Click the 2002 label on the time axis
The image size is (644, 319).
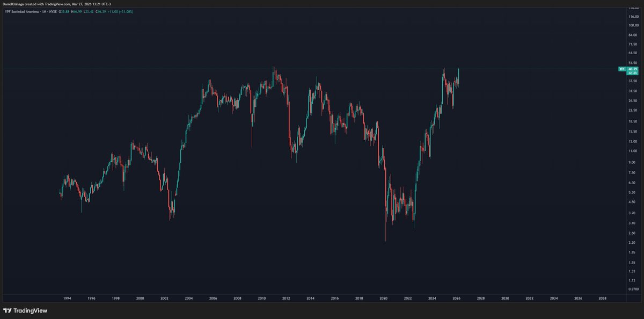(164, 298)
